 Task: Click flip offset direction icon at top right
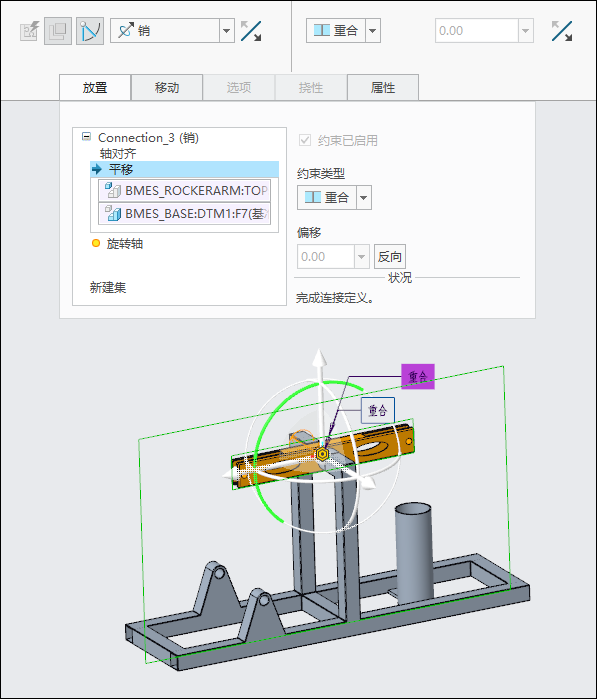tap(562, 31)
